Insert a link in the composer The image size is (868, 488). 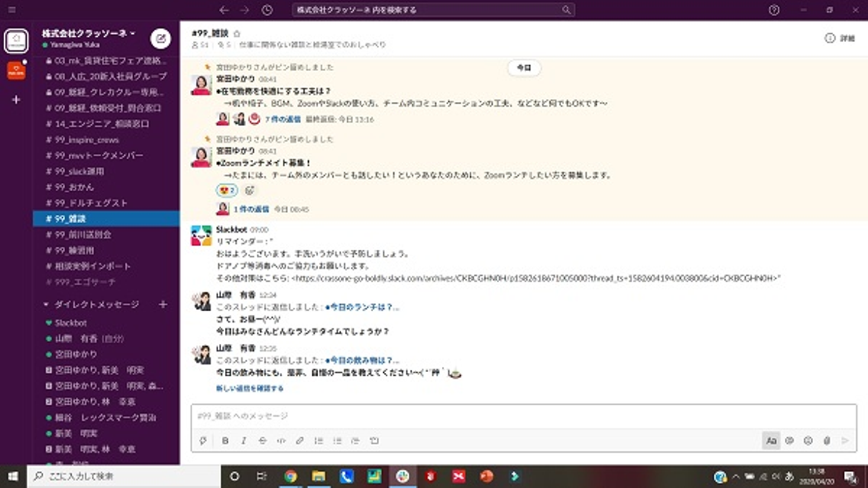tap(300, 441)
